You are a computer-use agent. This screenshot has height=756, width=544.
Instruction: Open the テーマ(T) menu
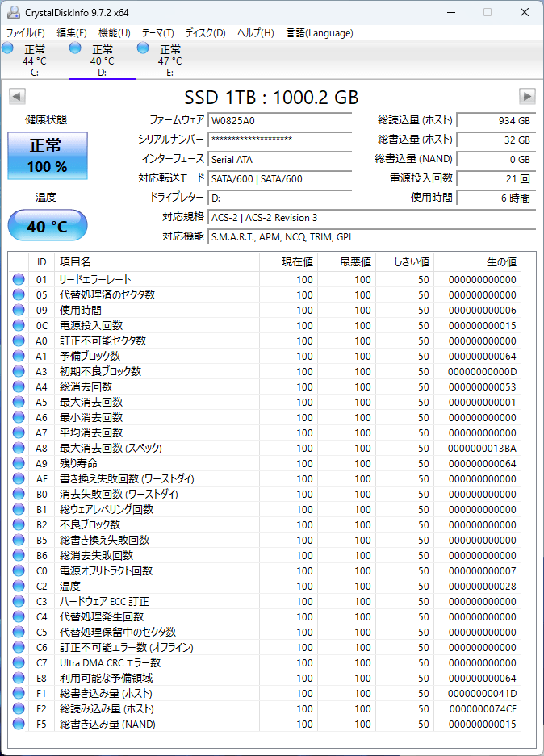pyautogui.click(x=157, y=33)
